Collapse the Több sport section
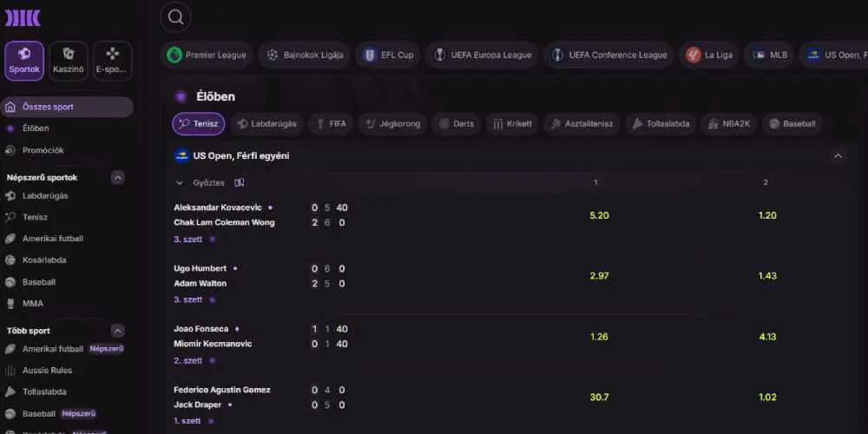Viewport: 868px width, 434px height. 118,331
